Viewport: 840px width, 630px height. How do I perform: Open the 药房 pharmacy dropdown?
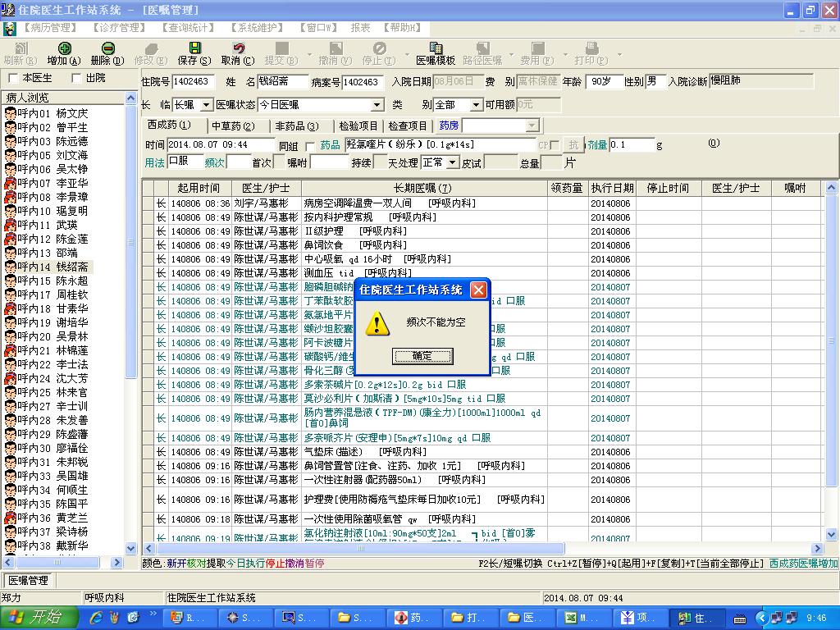click(532, 126)
